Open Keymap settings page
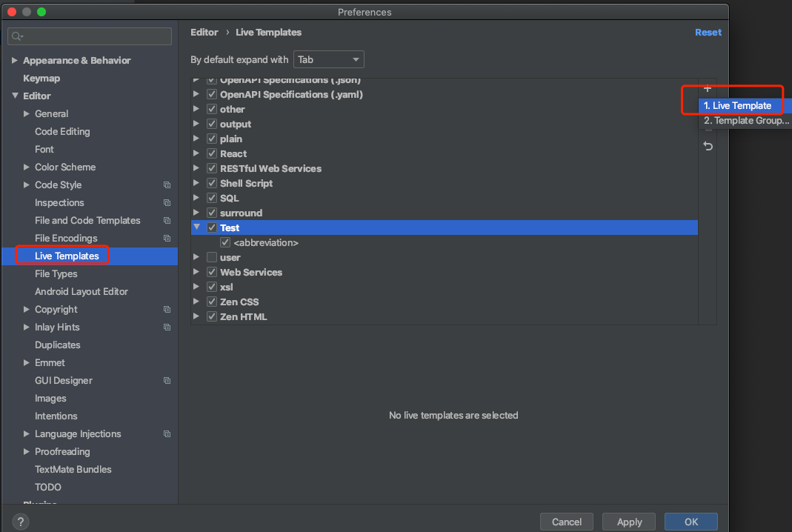792x532 pixels. click(41, 79)
